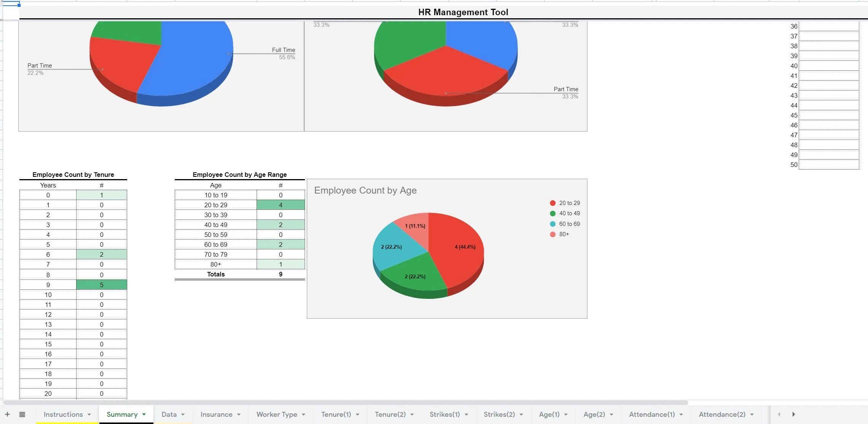Click the 20 to 29 legend swatch
Viewport: 868px width, 424px height.
pyautogui.click(x=553, y=203)
